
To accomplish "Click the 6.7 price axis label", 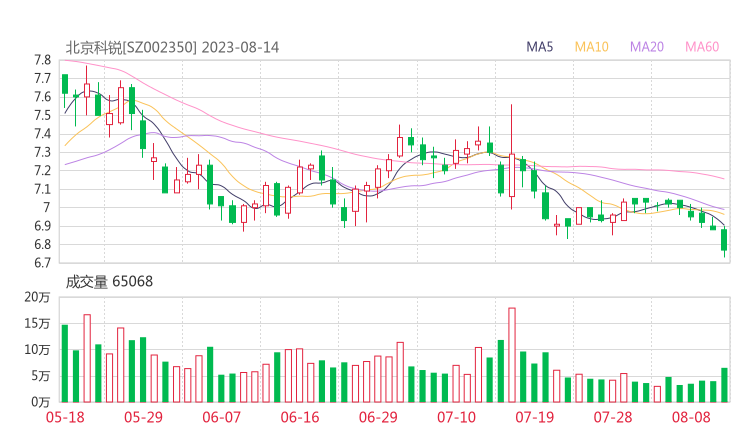I will coord(42,263).
